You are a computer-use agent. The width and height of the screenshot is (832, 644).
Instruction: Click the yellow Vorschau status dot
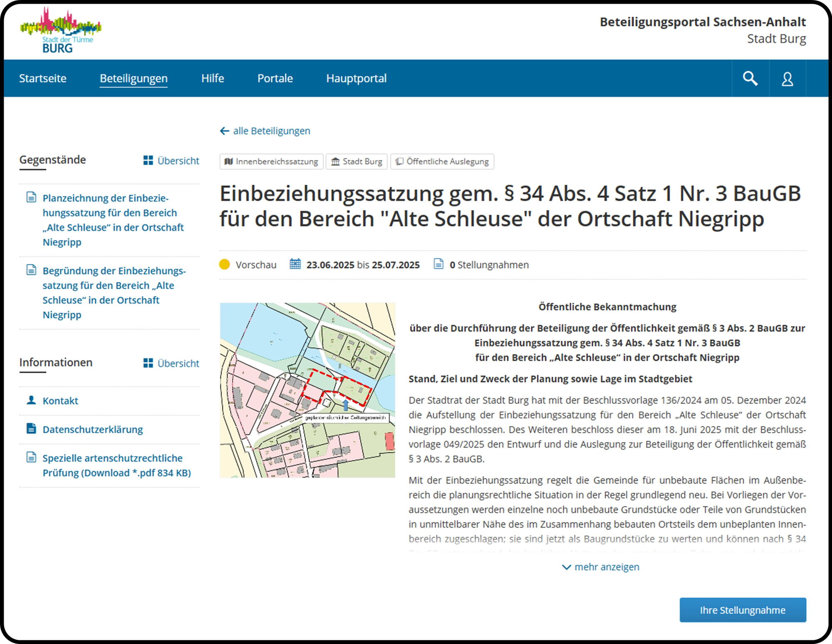point(225,265)
